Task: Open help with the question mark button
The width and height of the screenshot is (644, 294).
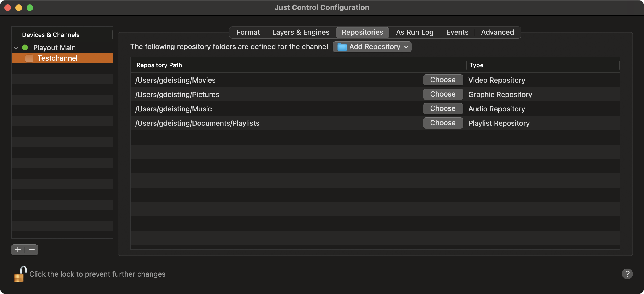Action: click(627, 274)
